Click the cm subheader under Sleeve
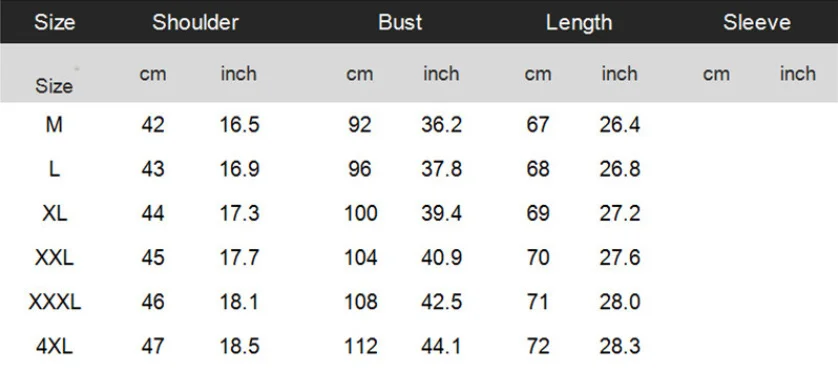The height and width of the screenshot is (373, 838). tap(716, 74)
